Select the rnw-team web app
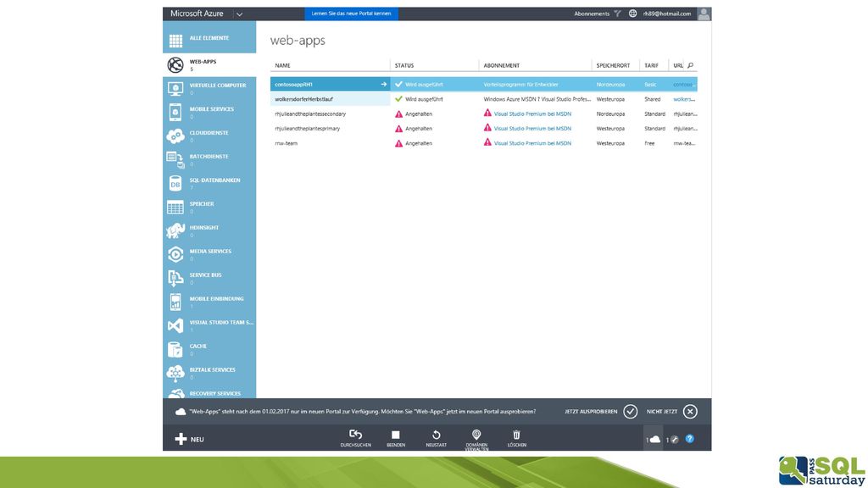 tap(483, 142)
